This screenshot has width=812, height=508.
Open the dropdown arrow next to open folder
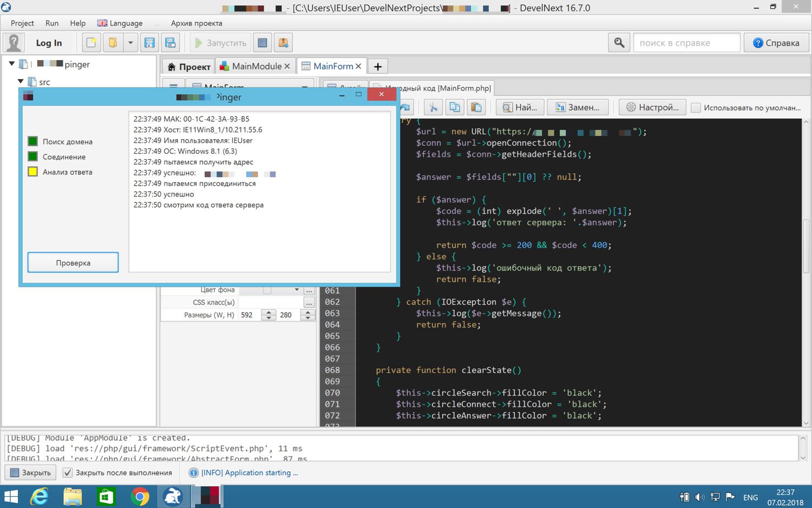pyautogui.click(x=130, y=43)
